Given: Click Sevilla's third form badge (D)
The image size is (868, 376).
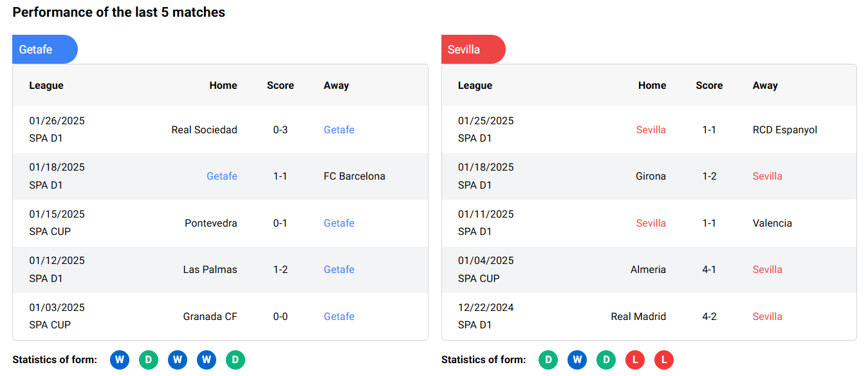Looking at the screenshot, I should [x=606, y=360].
